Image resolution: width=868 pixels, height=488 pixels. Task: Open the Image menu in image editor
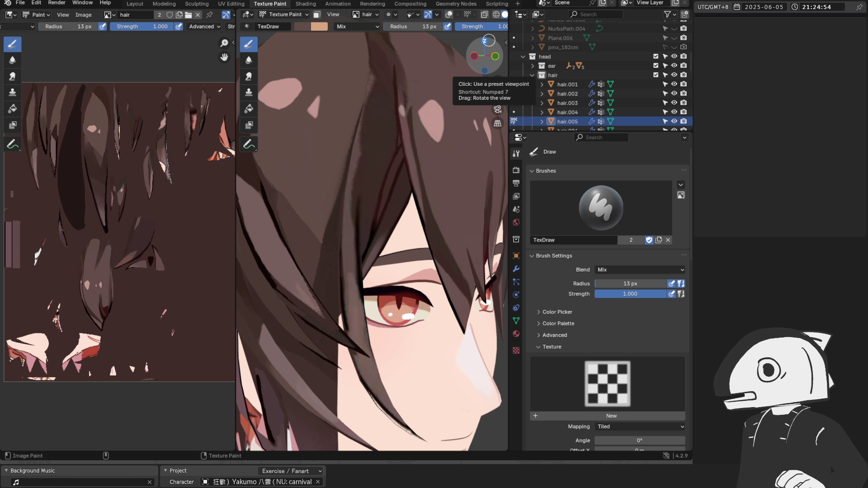pyautogui.click(x=83, y=15)
